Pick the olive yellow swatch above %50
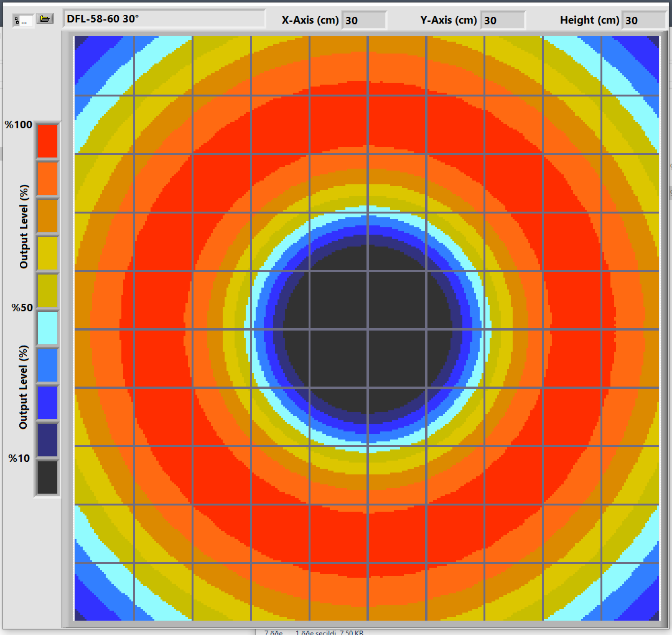672x635 pixels. 47,291
